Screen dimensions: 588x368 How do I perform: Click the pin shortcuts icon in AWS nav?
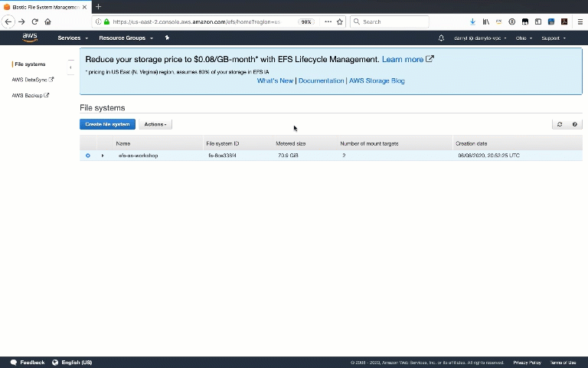point(167,38)
